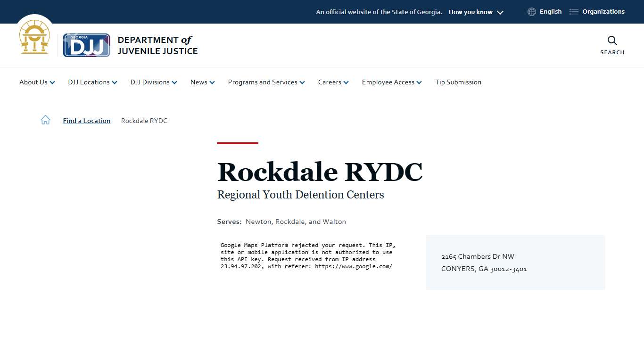This screenshot has width=644, height=362.
Task: Expand the About Us menu
Action: (x=37, y=82)
